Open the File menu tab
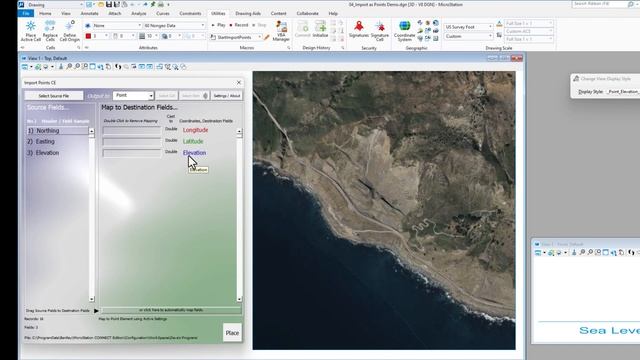Viewport: 640px width, 360px height. [26, 13]
